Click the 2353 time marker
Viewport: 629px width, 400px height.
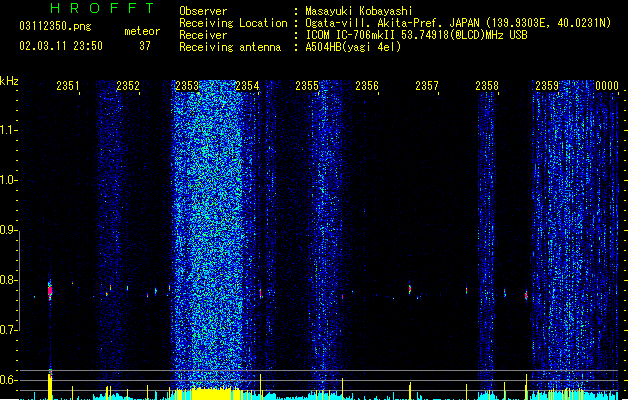tap(187, 86)
